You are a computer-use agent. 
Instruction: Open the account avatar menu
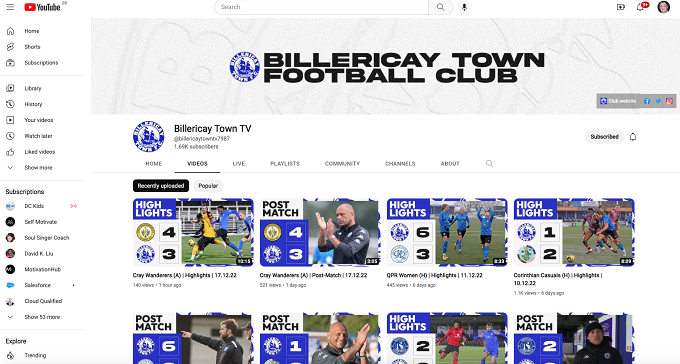pyautogui.click(x=664, y=7)
